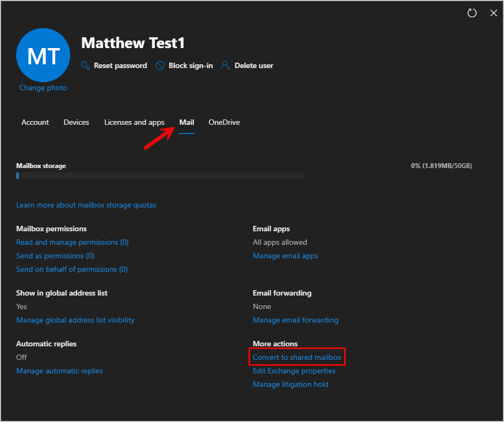Open Read and manage permissions link

72,242
